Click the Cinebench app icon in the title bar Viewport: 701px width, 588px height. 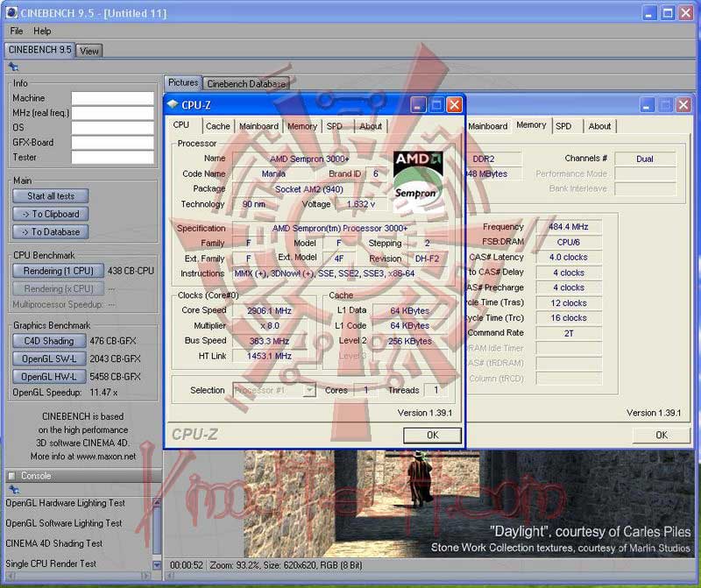tap(12, 13)
